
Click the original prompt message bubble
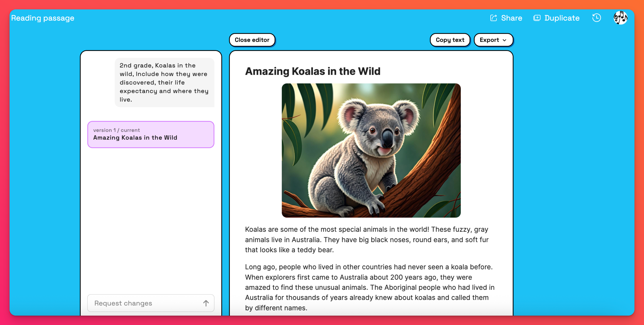point(164,82)
